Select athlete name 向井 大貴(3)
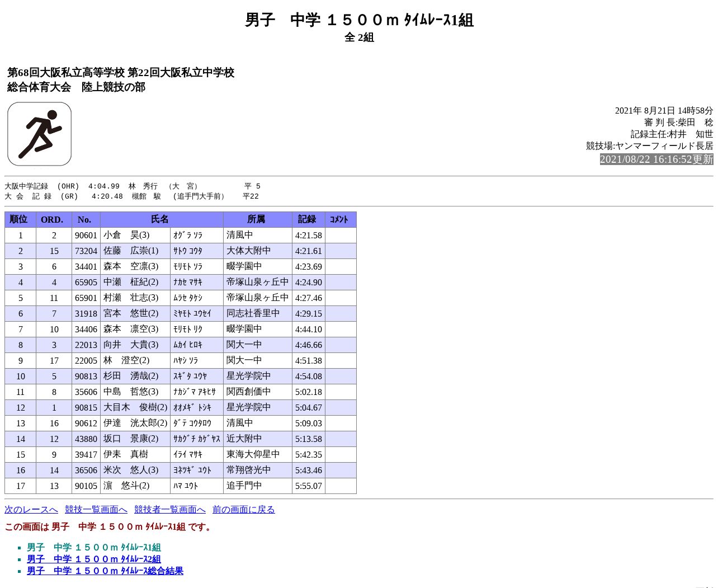 (x=131, y=345)
